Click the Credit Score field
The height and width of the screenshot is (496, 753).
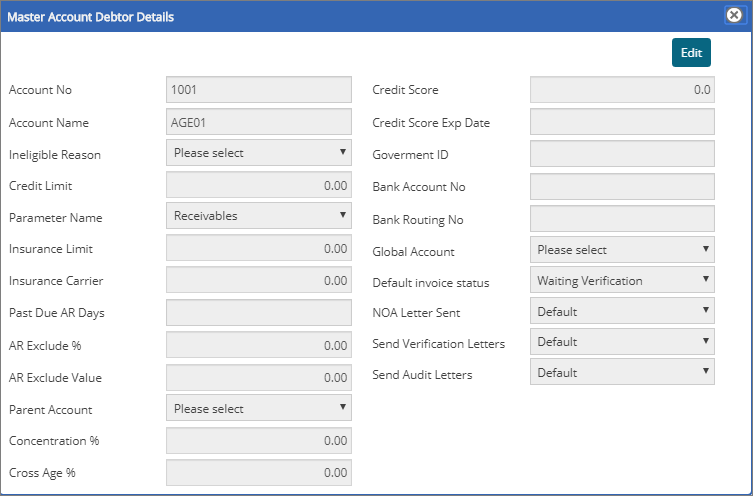(622, 90)
